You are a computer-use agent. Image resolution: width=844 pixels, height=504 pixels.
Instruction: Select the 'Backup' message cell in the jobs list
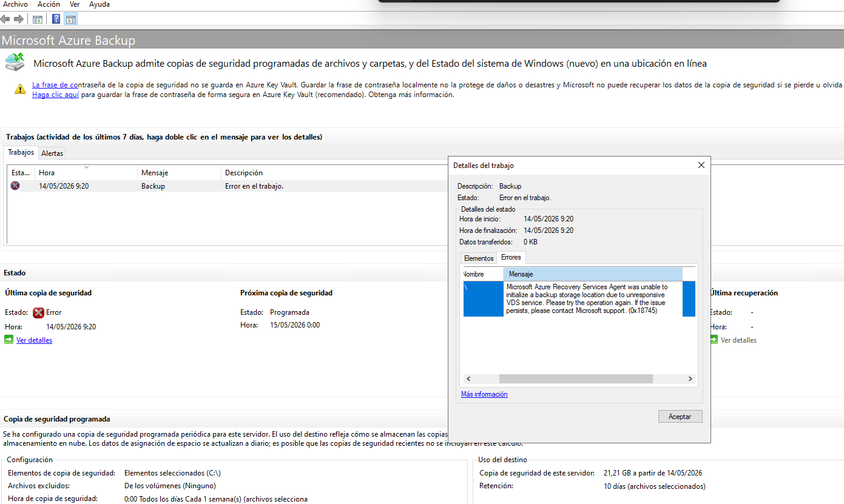(153, 186)
